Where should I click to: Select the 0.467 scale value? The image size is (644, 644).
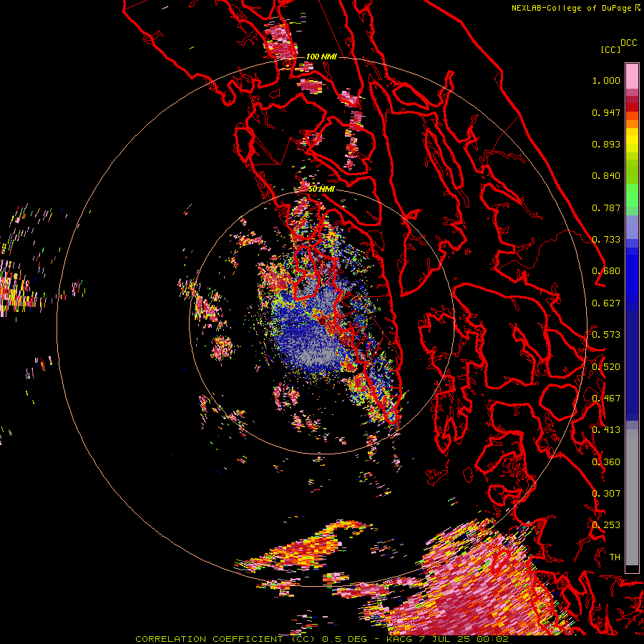[x=606, y=399]
